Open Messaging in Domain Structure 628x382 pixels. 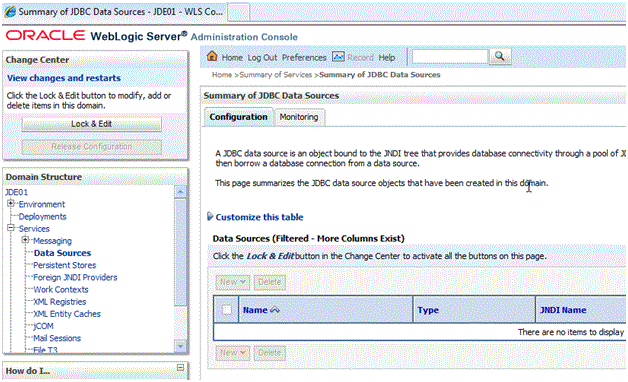point(52,241)
